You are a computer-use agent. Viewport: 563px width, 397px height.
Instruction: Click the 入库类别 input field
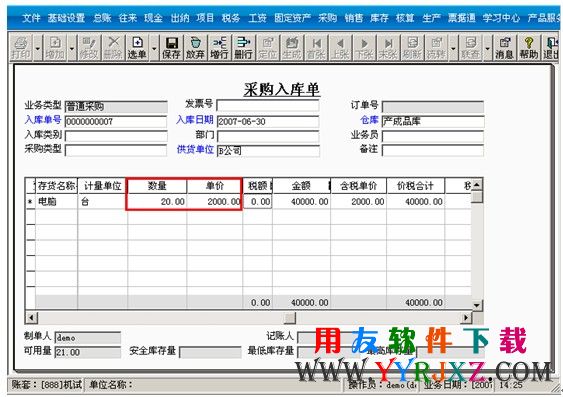click(x=116, y=136)
